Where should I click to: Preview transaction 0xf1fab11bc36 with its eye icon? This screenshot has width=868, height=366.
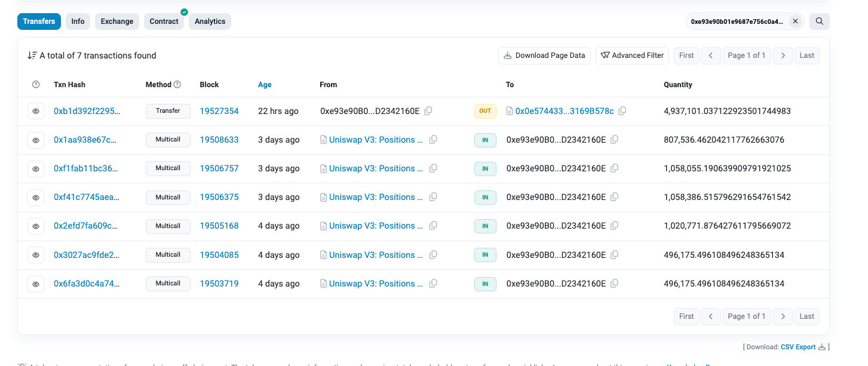click(36, 168)
